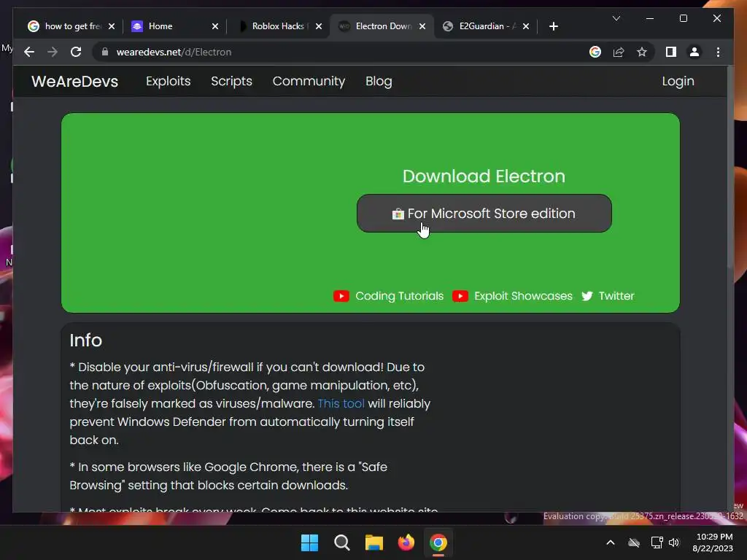Go to the WeAreDevs home logo
The height and width of the screenshot is (560, 747).
[75, 82]
